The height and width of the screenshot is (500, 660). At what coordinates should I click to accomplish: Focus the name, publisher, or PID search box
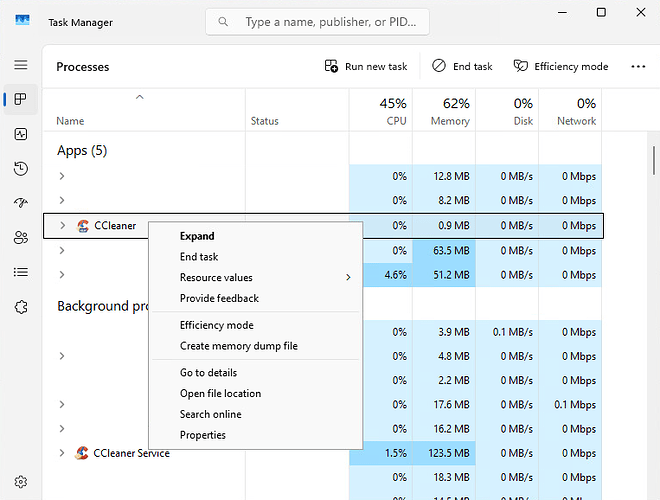click(x=317, y=21)
